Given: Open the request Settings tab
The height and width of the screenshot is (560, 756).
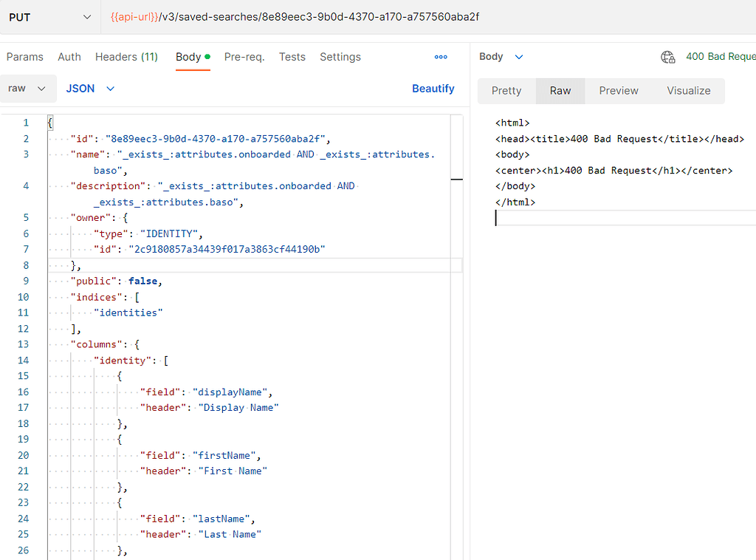Looking at the screenshot, I should click(340, 57).
